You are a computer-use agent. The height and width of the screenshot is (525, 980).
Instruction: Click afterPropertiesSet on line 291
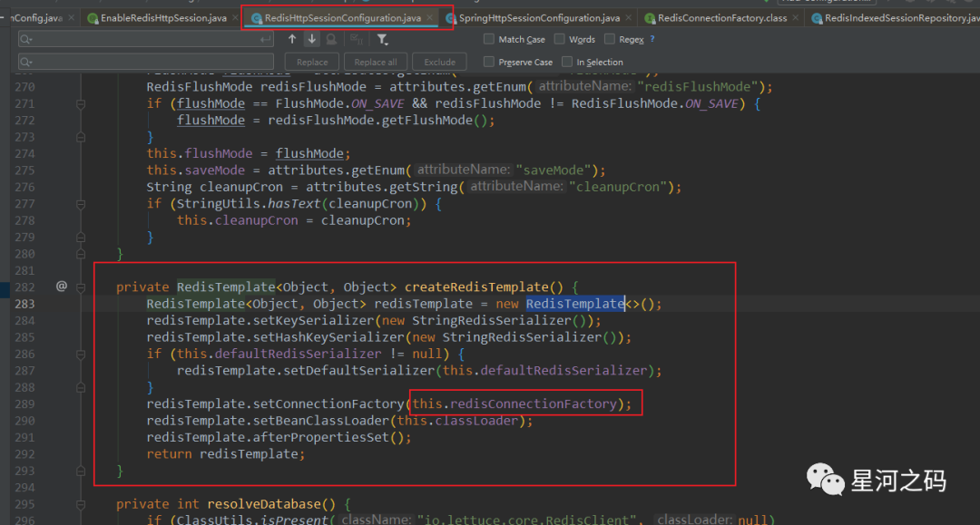click(x=321, y=438)
